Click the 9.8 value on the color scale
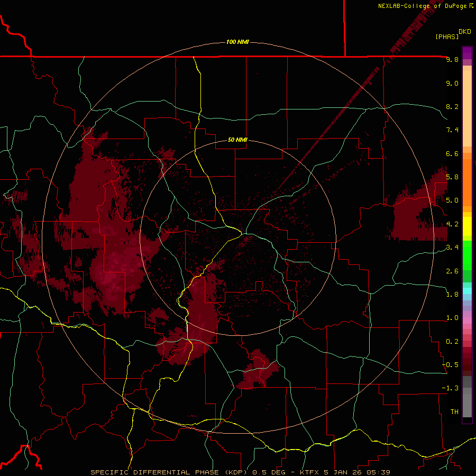Viewport: 476px width, 476px height. (x=452, y=59)
